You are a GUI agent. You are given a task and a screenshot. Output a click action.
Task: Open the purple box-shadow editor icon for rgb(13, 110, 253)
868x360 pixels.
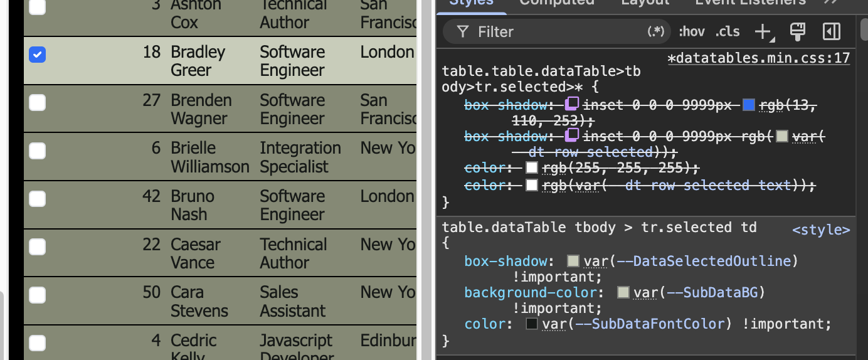coord(571,104)
